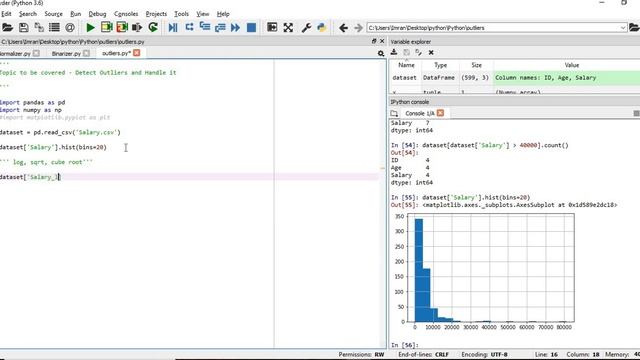Close the outliers.py tab
The width and height of the screenshot is (640, 360).
pyautogui.click(x=137, y=53)
